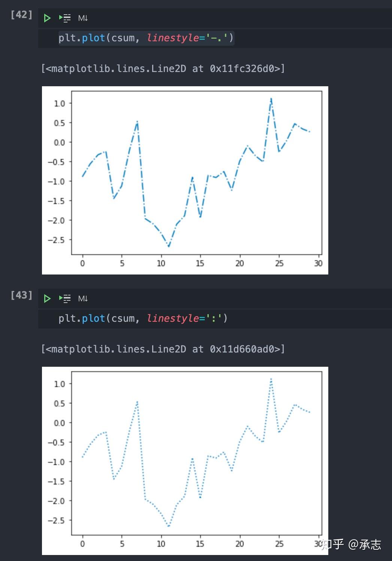392x561 pixels.
Task: Click the run-below icon in cell 43
Action: tap(65, 298)
